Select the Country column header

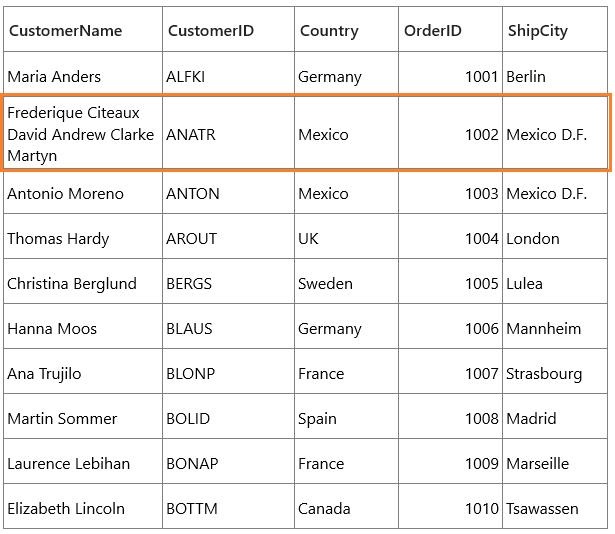click(x=346, y=29)
